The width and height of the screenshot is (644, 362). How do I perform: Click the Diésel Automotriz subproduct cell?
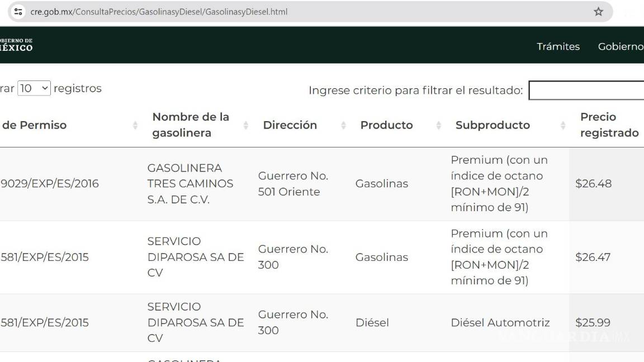coord(500,322)
